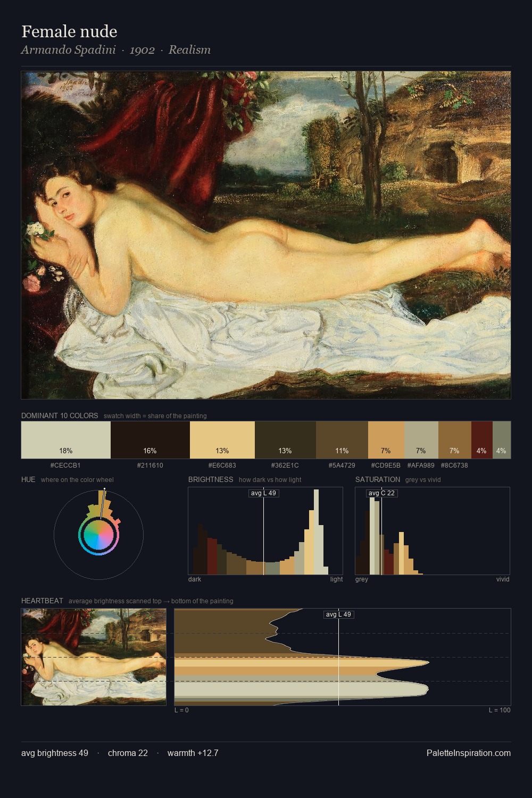The height and width of the screenshot is (798, 532).
Task: Click the L = 0 axis label
Action: [x=181, y=710]
